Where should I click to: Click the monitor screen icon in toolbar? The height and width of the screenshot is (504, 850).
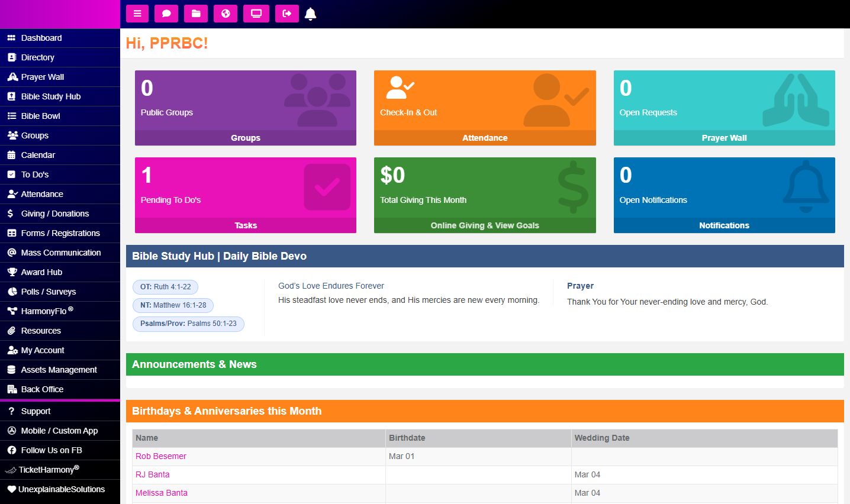pos(256,14)
